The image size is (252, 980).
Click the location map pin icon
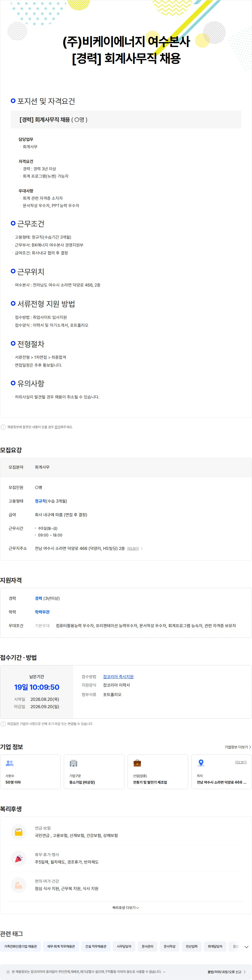[x=201, y=763]
